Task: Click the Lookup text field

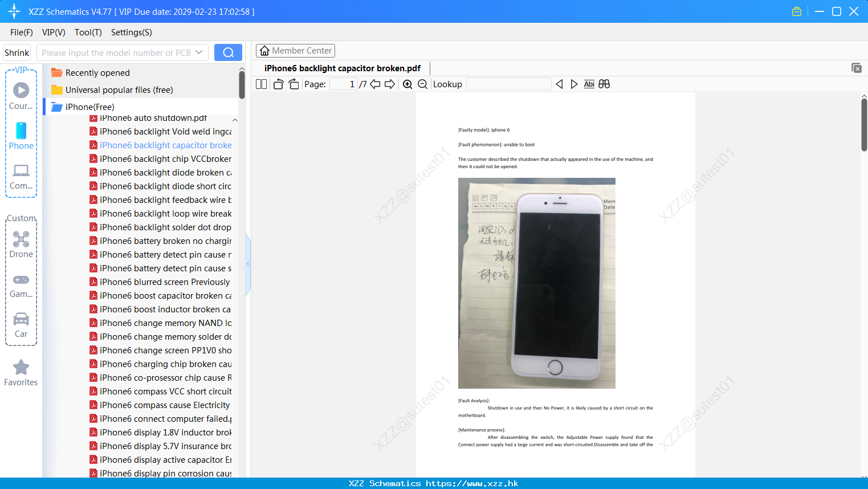Action: (x=509, y=84)
